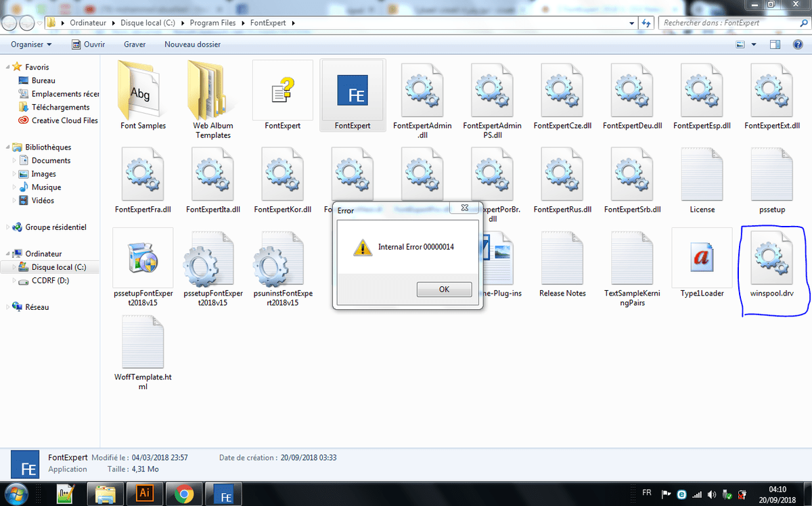This screenshot has height=506, width=812.
Task: Collapse the Bibliothèques section
Action: pos(7,147)
